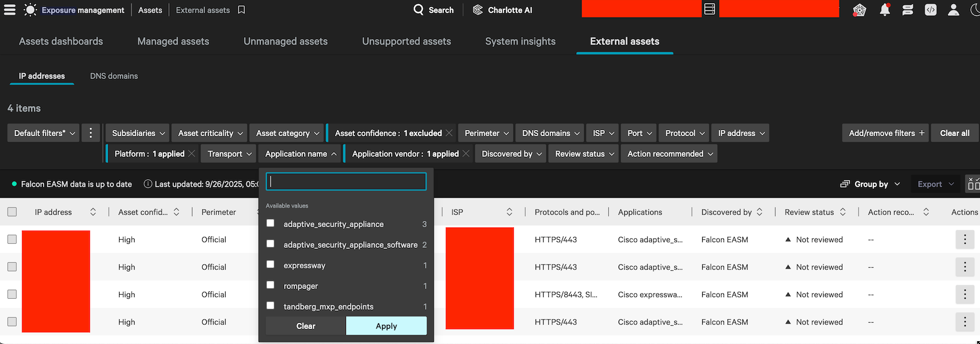Remove the Asset confidence excluded filter
This screenshot has width=980, height=344.
click(449, 133)
